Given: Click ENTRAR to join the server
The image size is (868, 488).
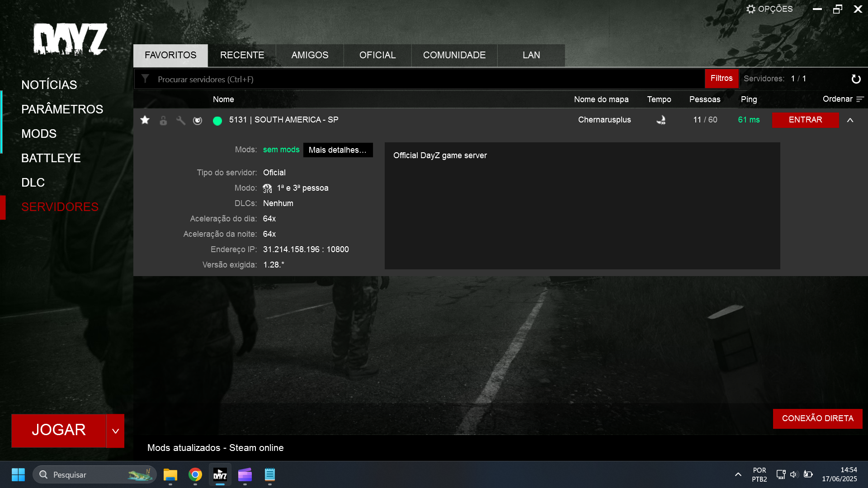Looking at the screenshot, I should (x=805, y=120).
